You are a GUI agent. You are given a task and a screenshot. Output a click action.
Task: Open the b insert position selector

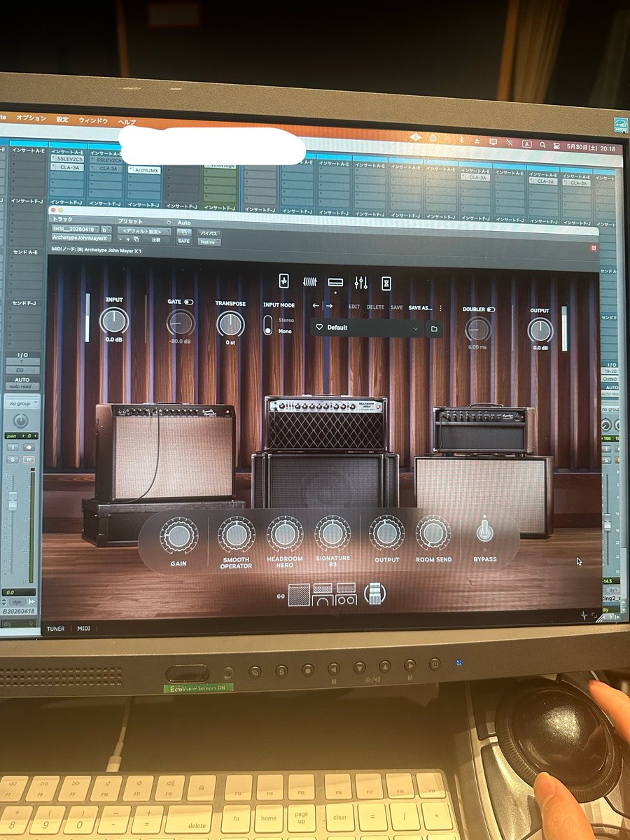(106, 229)
